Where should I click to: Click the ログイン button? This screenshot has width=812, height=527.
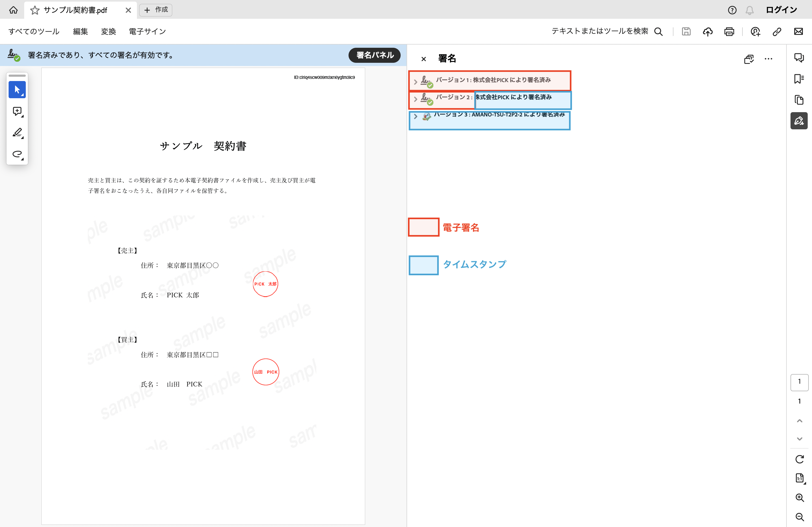coord(781,10)
